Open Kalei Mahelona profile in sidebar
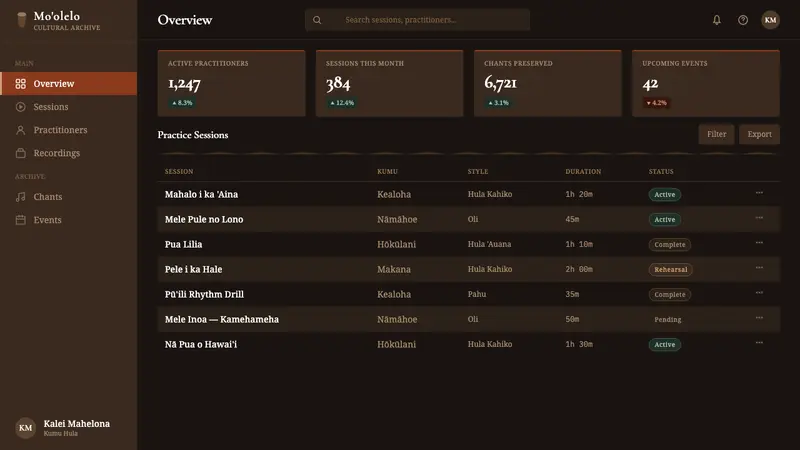 point(68,428)
